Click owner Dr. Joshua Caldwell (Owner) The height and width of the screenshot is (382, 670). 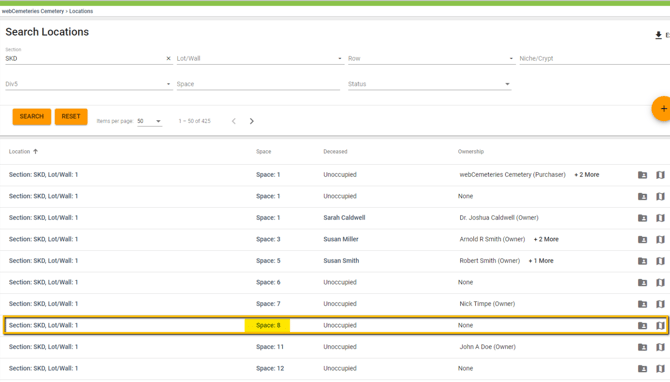tap(499, 218)
